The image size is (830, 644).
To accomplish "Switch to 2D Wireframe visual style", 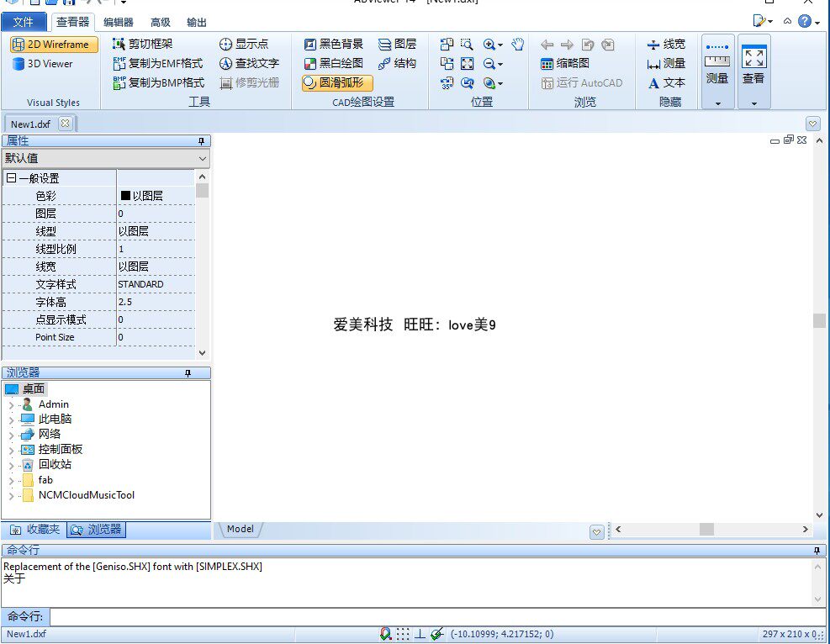I will [x=54, y=45].
